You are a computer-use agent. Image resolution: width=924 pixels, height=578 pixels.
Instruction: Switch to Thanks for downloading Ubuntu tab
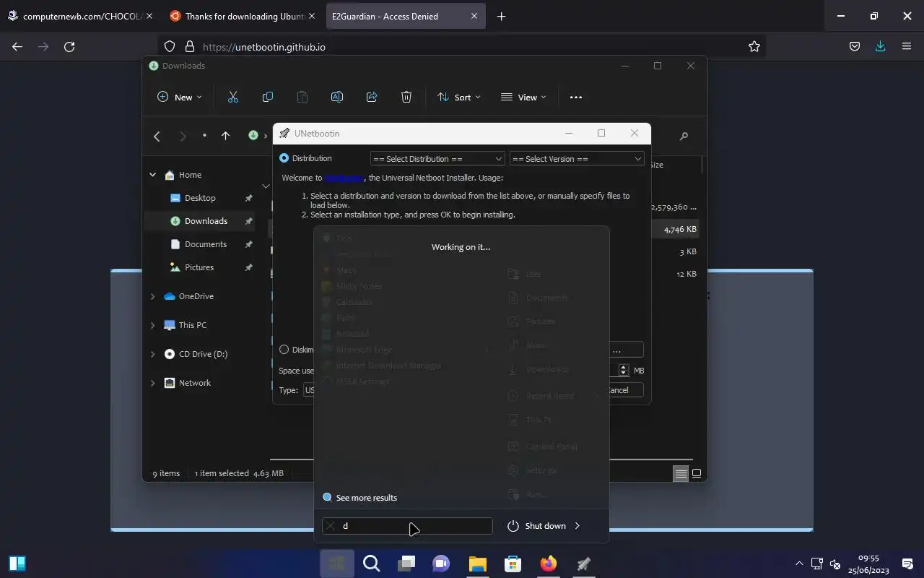pyautogui.click(x=242, y=16)
